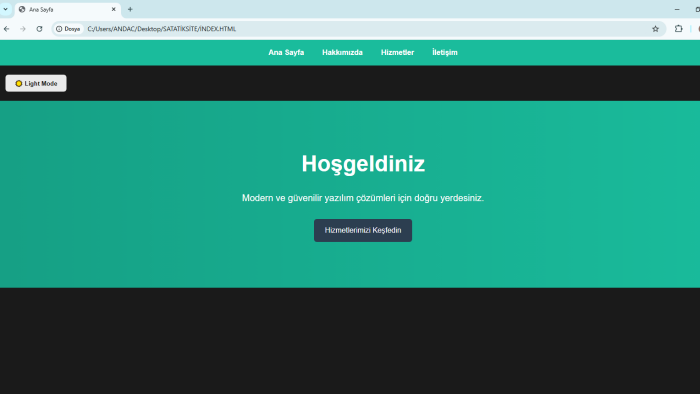Image resolution: width=700 pixels, height=394 pixels.
Task: Click Hizmetlerimizi Keşfedin button
Action: click(x=363, y=230)
